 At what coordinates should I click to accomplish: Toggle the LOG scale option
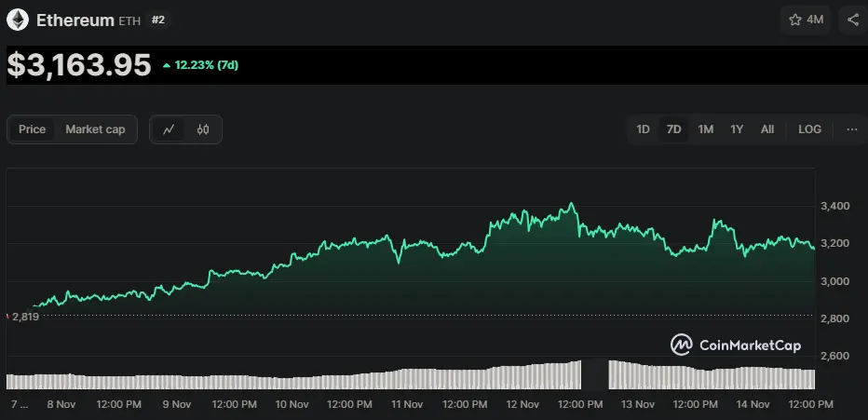point(809,129)
